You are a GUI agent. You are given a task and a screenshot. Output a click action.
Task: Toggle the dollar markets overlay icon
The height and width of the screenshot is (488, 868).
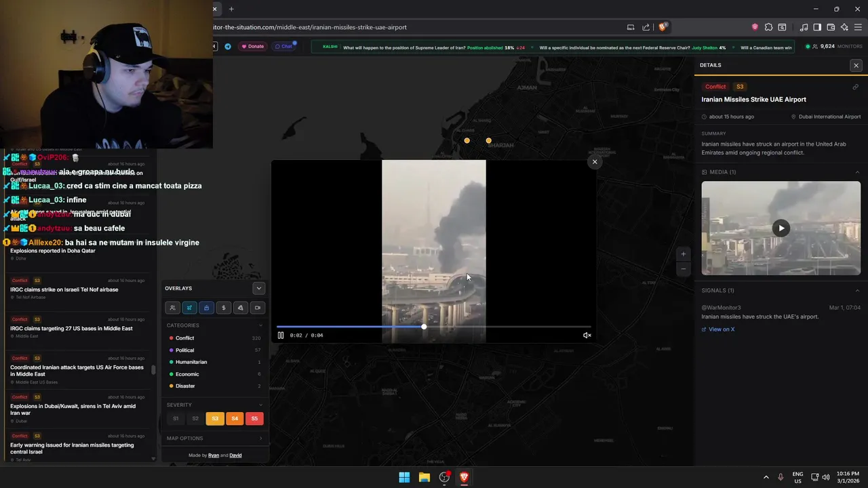click(223, 308)
